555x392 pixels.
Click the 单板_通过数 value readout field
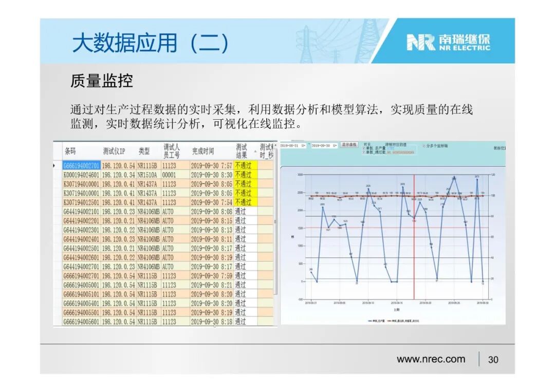pos(400,152)
